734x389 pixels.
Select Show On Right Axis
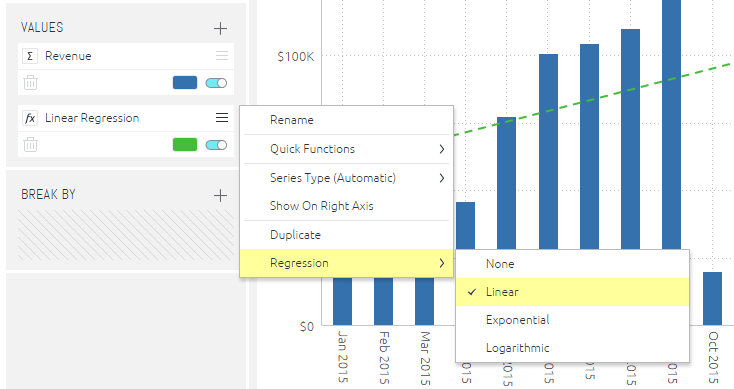(x=346, y=206)
